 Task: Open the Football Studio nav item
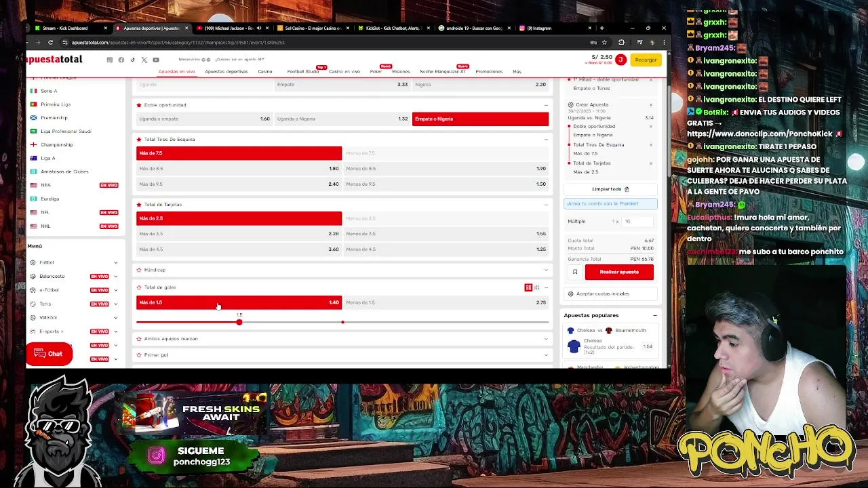click(x=302, y=71)
